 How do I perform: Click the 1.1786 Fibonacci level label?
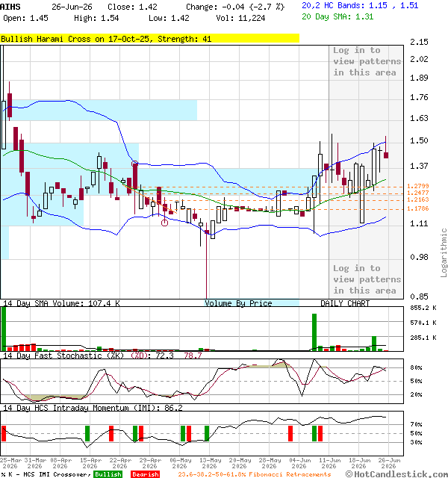(x=418, y=208)
